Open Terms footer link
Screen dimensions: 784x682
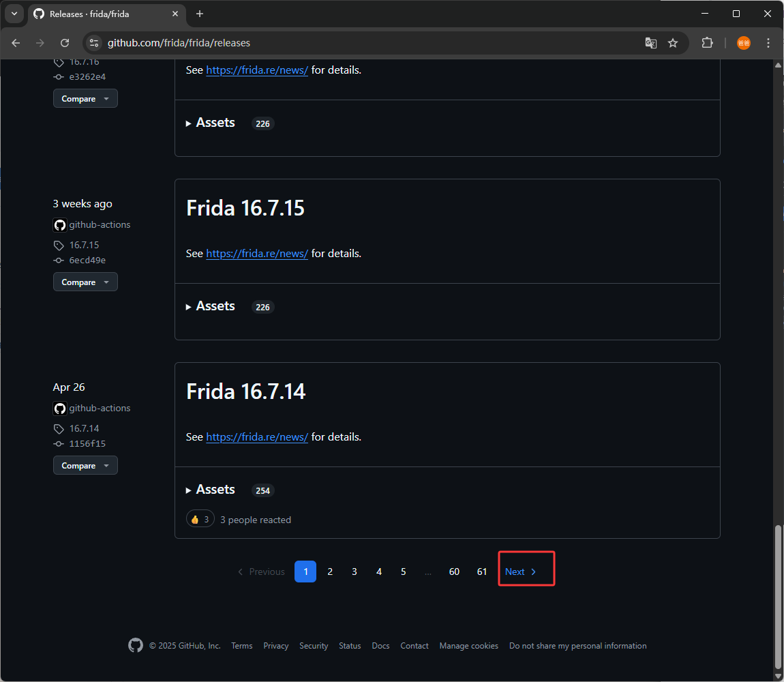coord(241,646)
